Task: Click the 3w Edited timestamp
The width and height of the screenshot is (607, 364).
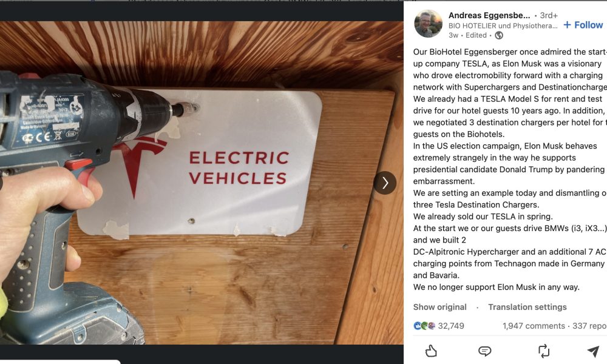Action: (467, 35)
